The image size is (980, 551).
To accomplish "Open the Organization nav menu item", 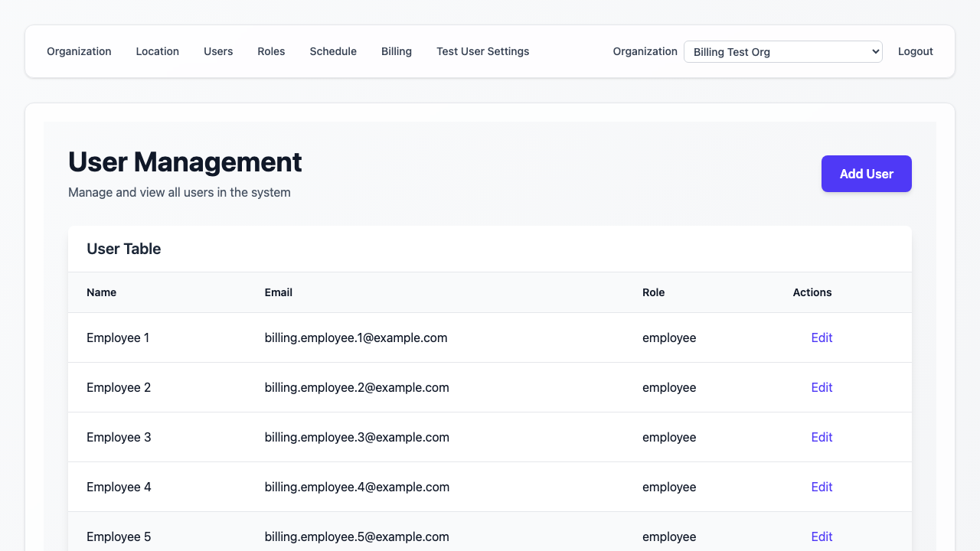I will [79, 51].
